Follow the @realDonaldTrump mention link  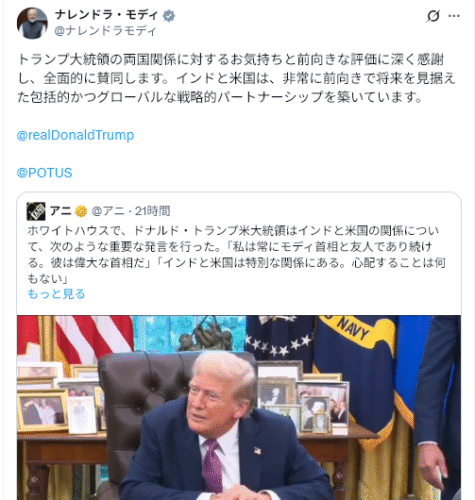tap(75, 135)
